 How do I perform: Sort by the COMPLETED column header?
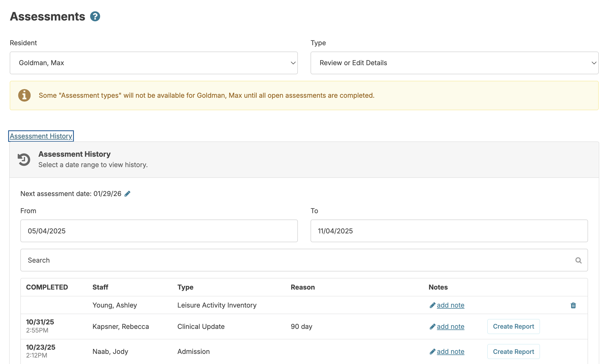pyautogui.click(x=47, y=287)
